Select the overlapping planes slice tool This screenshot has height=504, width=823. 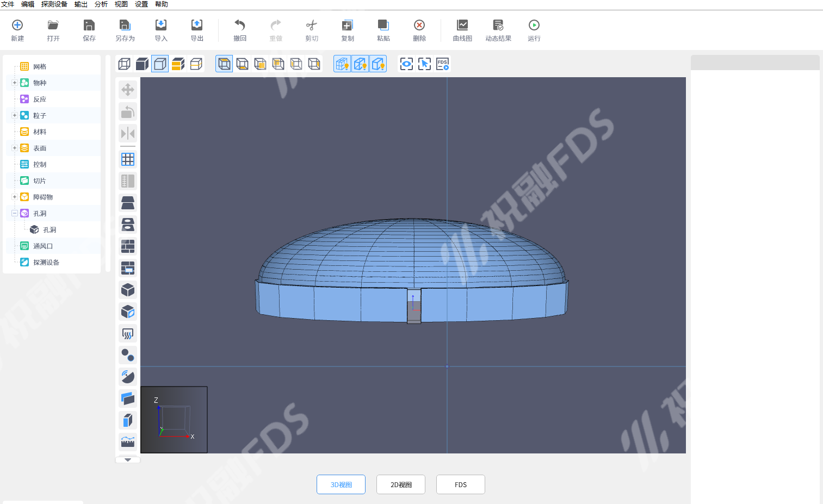coord(128,399)
